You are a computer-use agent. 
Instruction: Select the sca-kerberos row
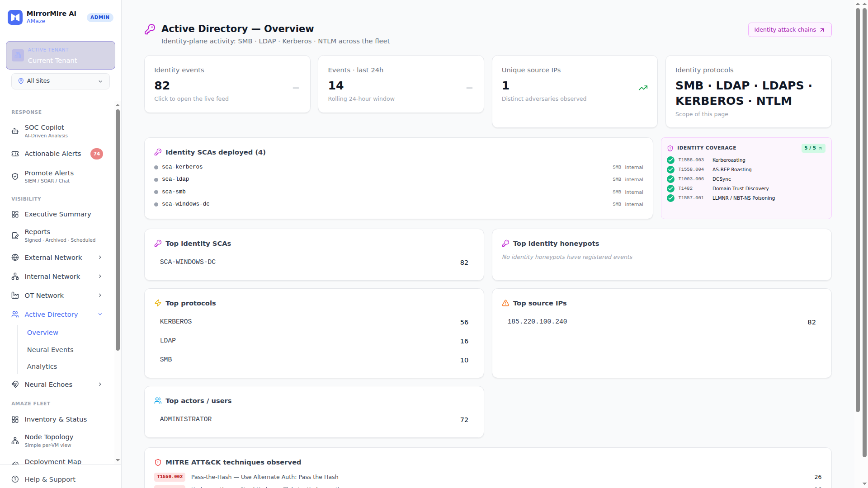(x=398, y=167)
